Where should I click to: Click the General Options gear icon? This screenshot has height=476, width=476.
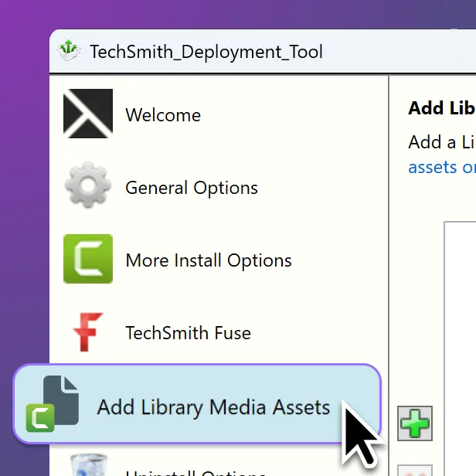[88, 185]
